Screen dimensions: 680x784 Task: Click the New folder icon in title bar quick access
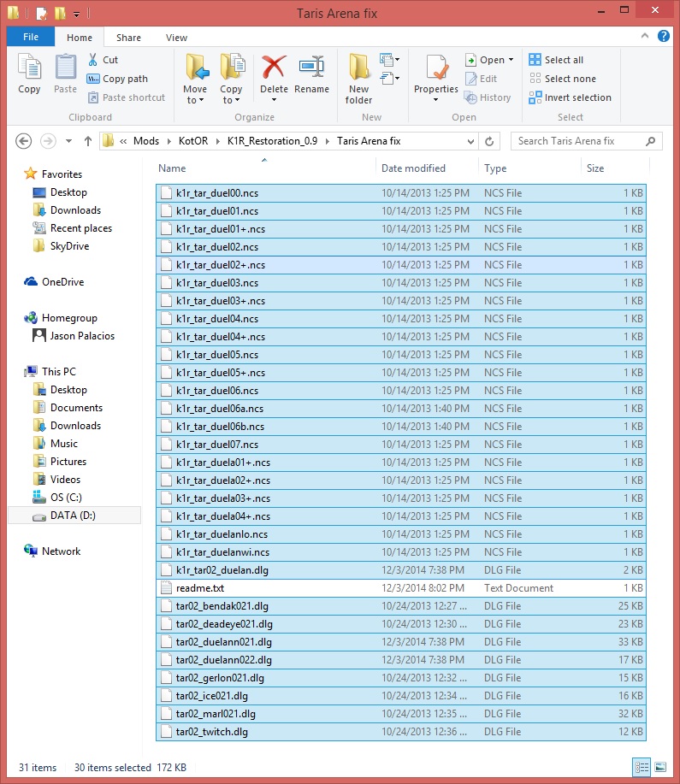click(60, 13)
